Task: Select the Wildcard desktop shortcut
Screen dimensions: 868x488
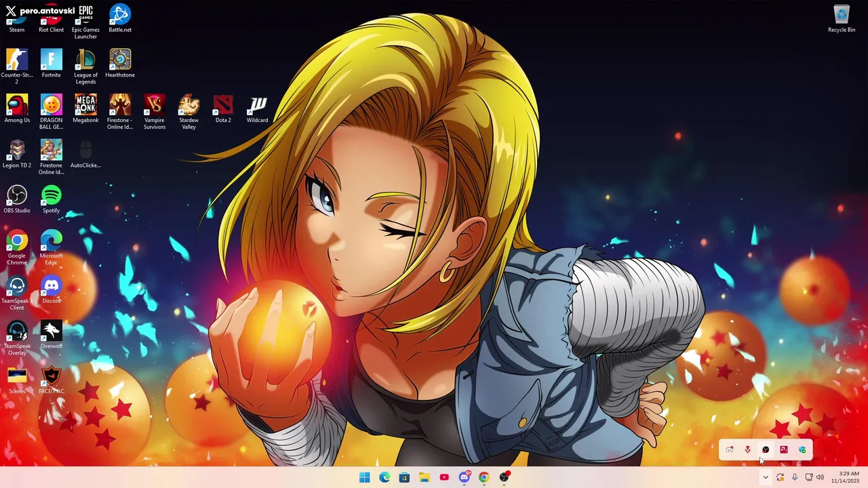Action: (257, 108)
